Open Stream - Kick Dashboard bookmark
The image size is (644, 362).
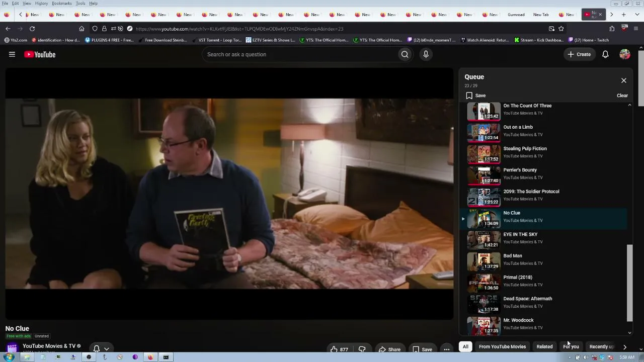[539, 40]
